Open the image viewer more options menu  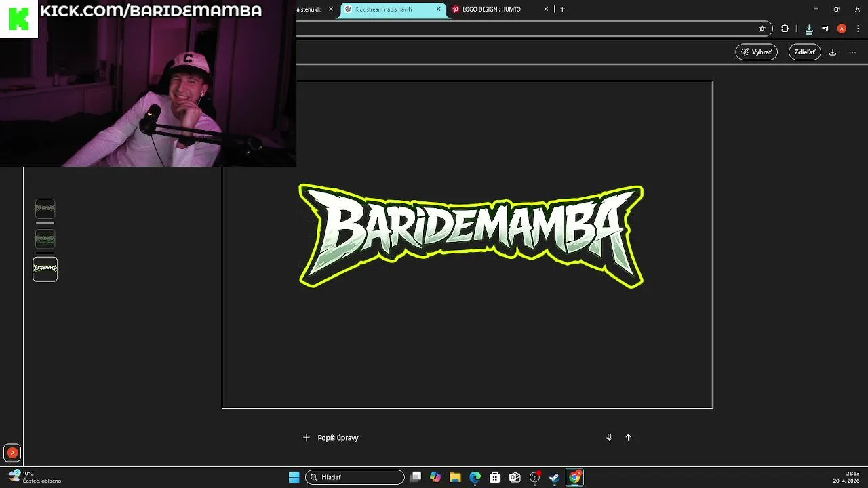coord(852,52)
